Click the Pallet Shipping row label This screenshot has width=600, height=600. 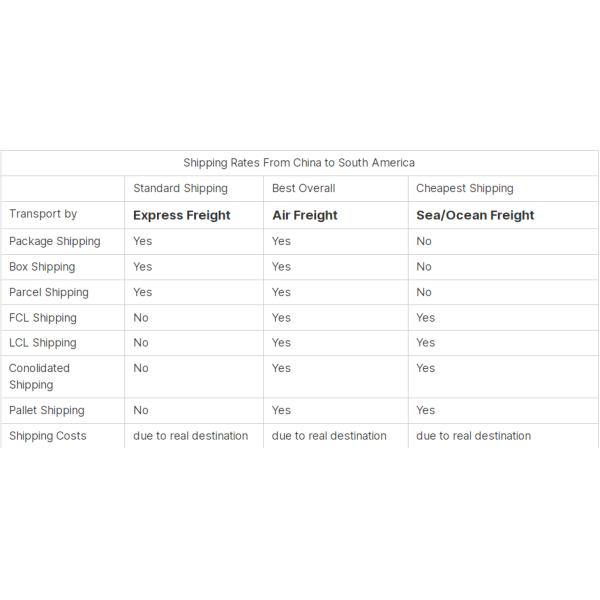[47, 410]
